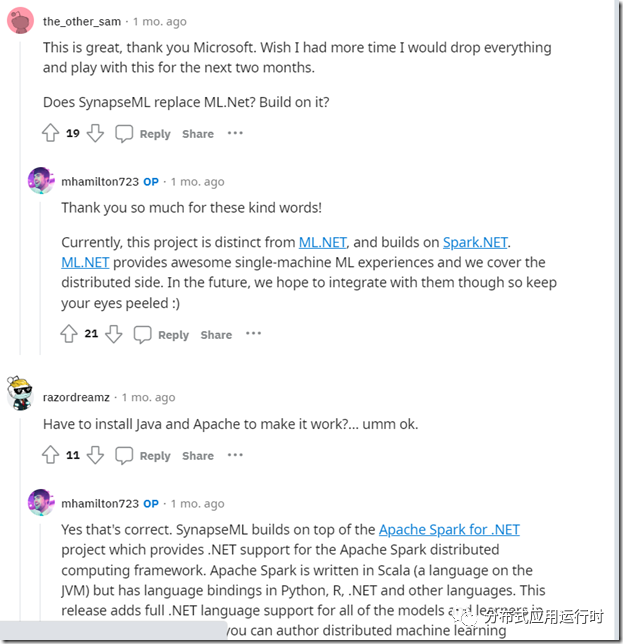This screenshot has height=644, width=623.
Task: Open the first ML.NET link after 'distinct from'
Action: pos(322,242)
